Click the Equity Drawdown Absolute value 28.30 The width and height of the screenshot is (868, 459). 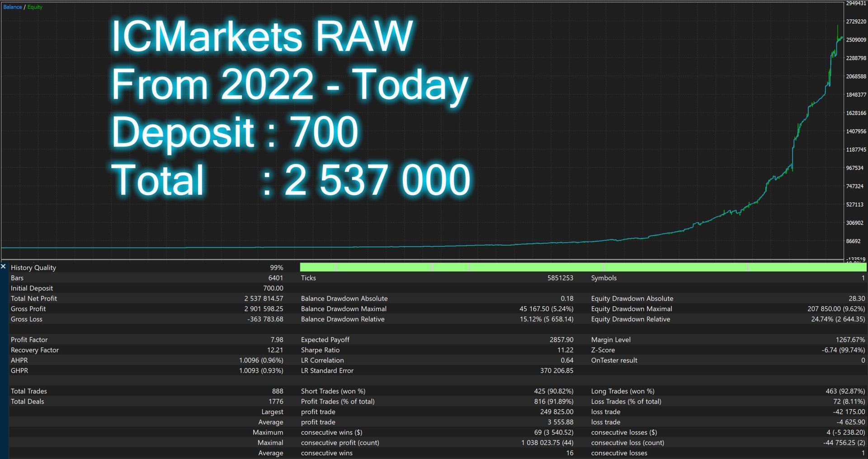[857, 299]
